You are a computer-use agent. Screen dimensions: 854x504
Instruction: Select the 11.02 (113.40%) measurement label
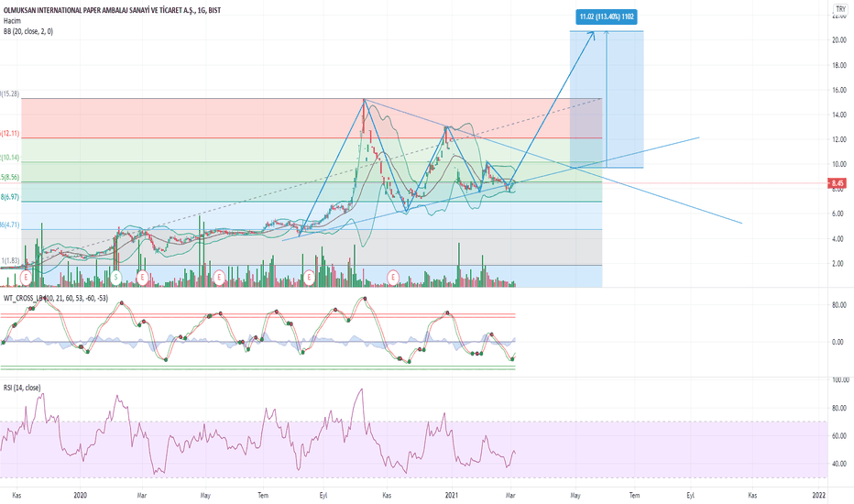pos(607,16)
